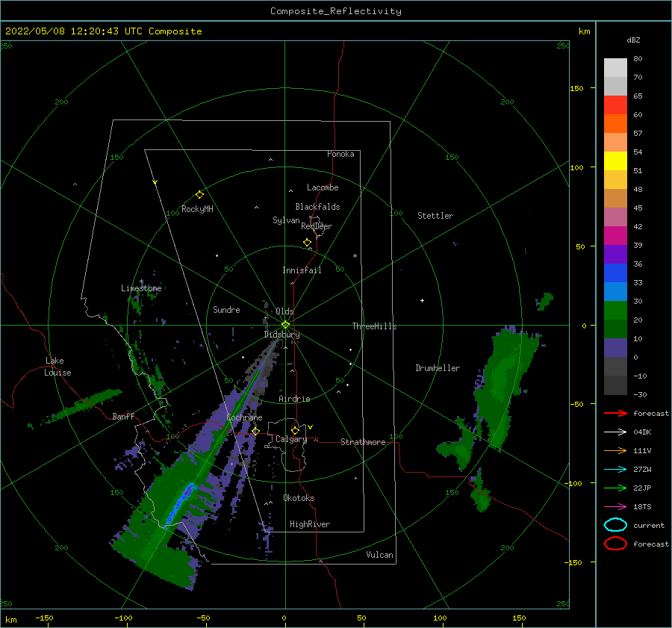Click the Lacombe city label
672x628 pixels.
323,187
